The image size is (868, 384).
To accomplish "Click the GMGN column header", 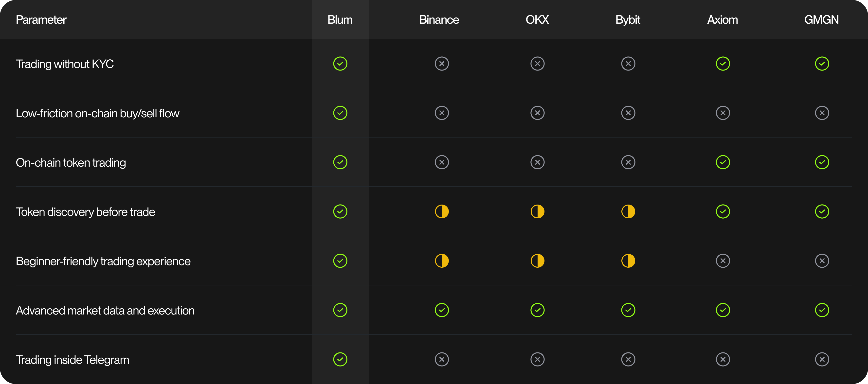I will 821,19.
